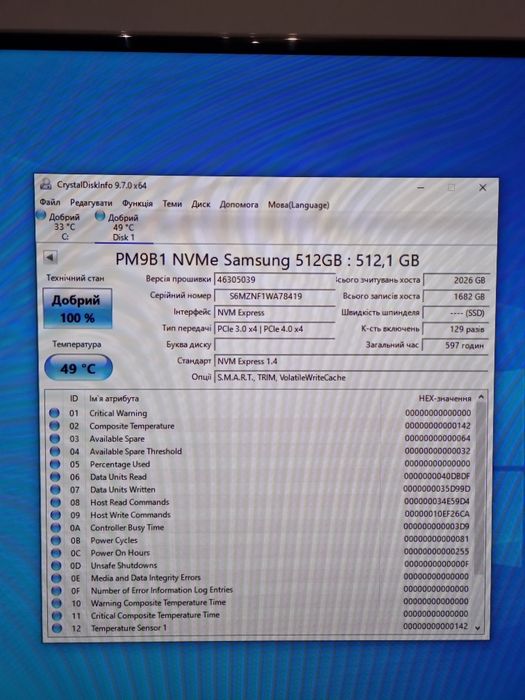
Task: Click the status icon for Host Read Commands
Action: click(56, 502)
